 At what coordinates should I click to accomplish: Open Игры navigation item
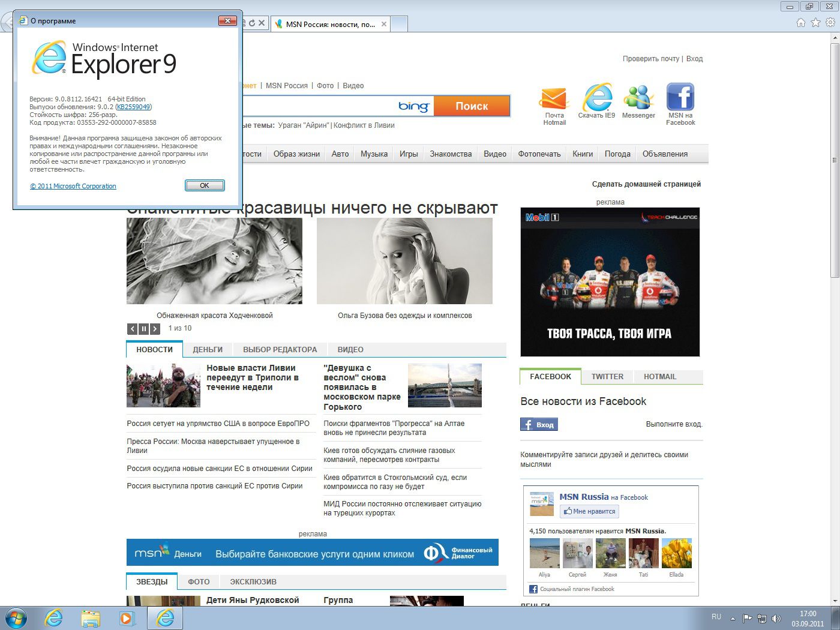409,154
